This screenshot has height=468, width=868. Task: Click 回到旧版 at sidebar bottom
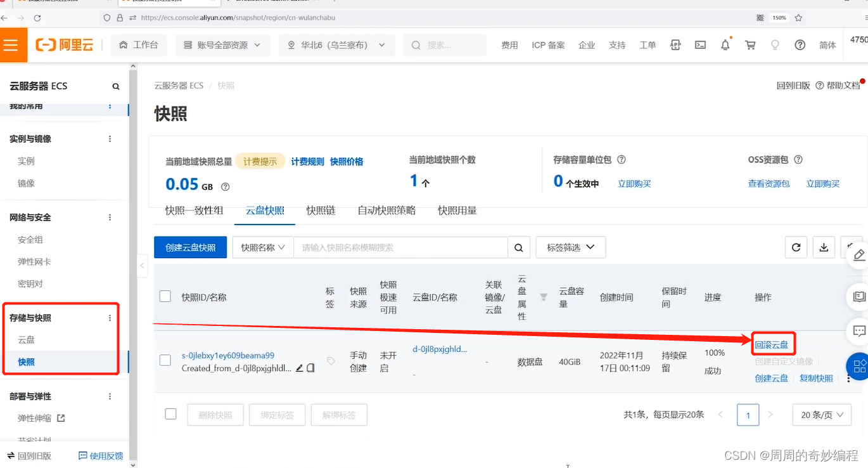coord(29,456)
